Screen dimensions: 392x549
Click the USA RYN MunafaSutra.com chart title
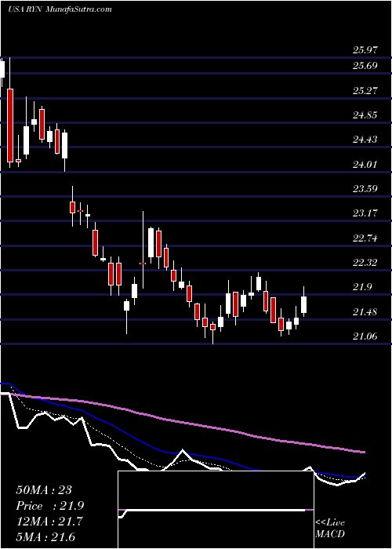pyautogui.click(x=60, y=9)
